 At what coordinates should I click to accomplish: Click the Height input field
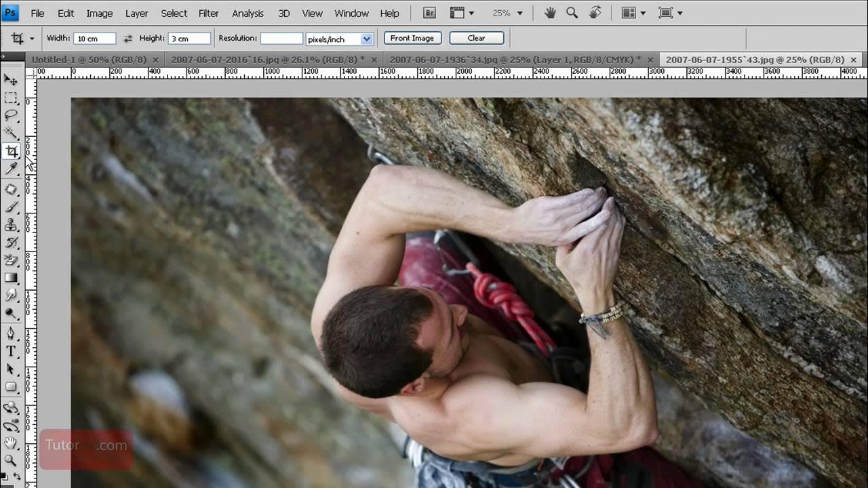pyautogui.click(x=189, y=39)
